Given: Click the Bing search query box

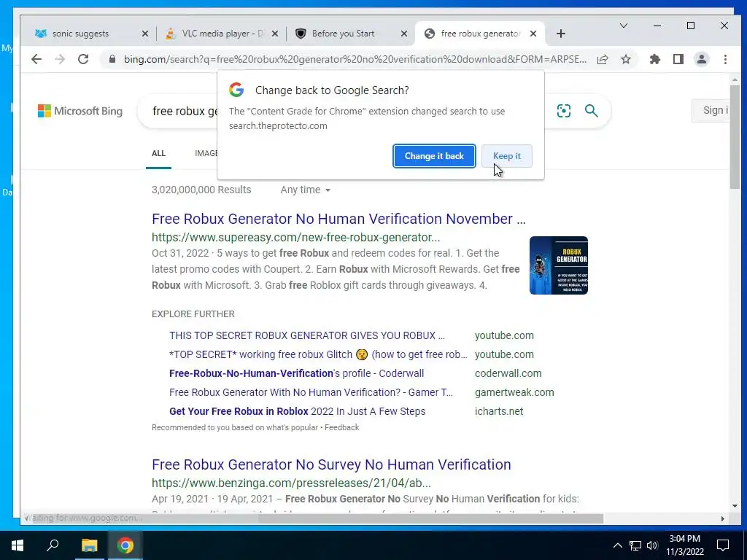Looking at the screenshot, I should pos(185,111).
